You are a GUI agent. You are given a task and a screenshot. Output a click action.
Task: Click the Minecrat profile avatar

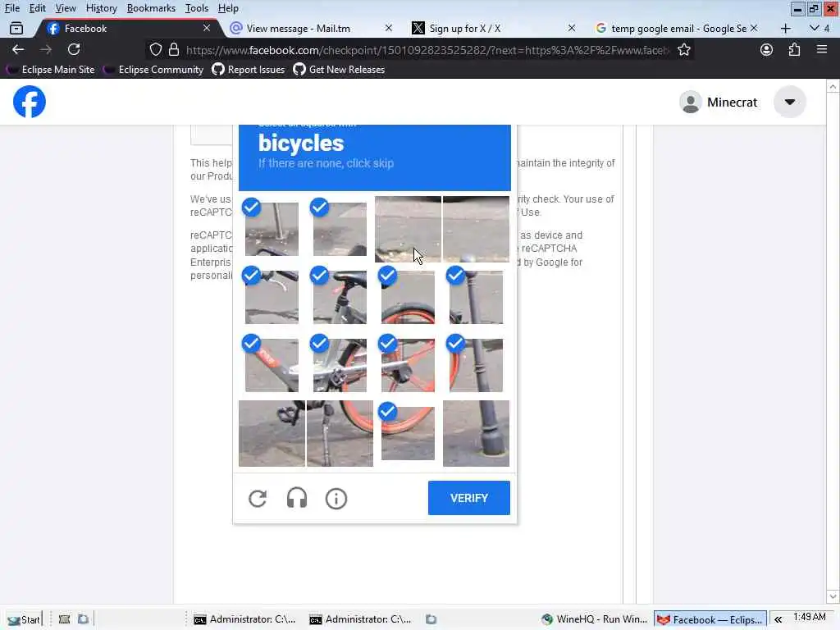tap(691, 102)
